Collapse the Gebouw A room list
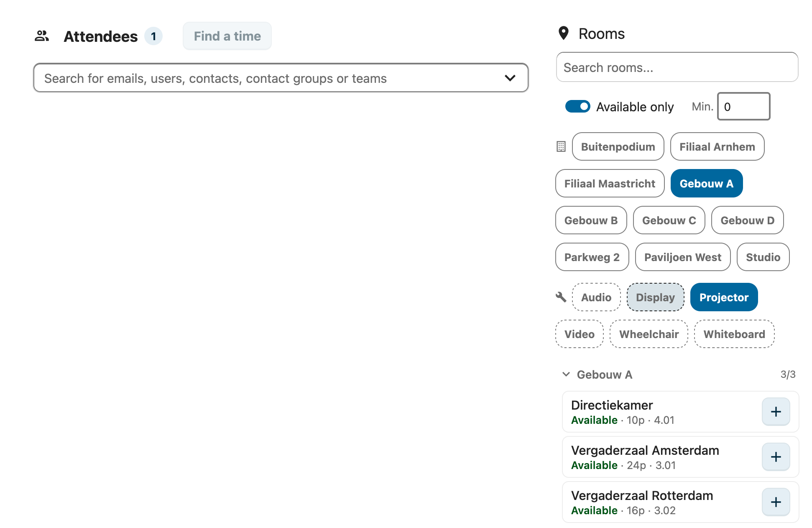 point(566,374)
